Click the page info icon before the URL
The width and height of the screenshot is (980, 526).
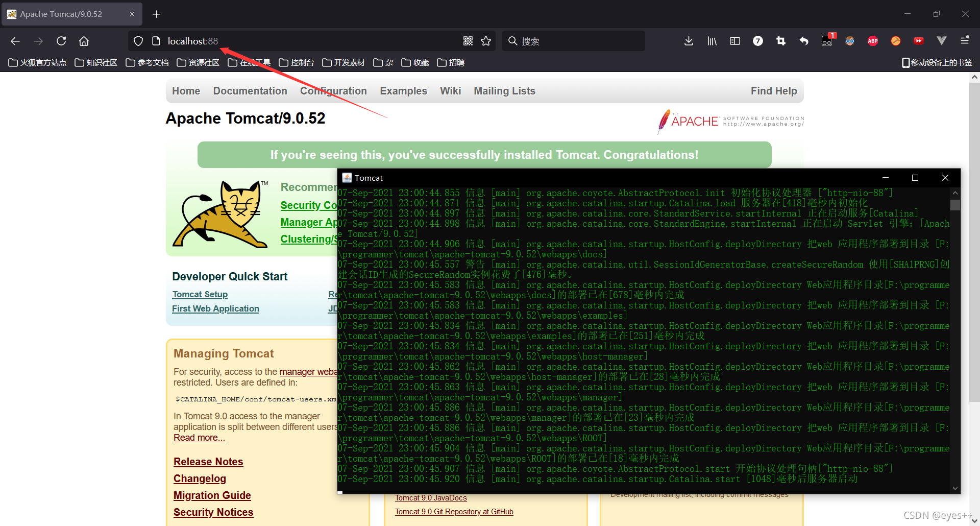click(156, 41)
